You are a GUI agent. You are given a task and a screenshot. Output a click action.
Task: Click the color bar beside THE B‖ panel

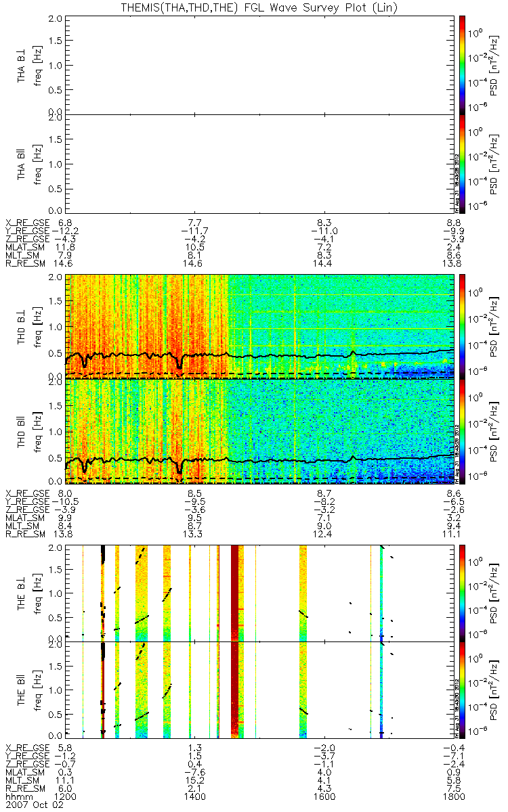point(463,690)
